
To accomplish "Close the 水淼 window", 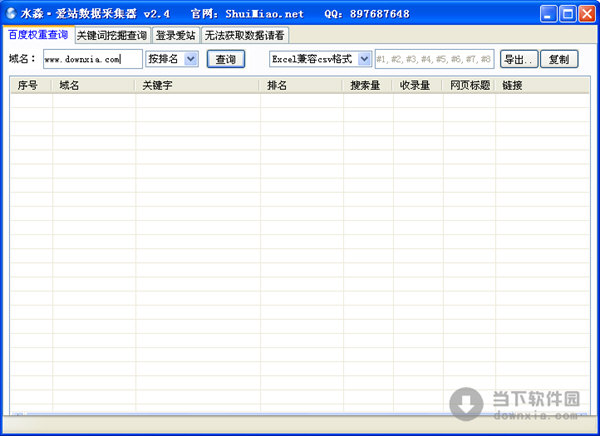I will [586, 14].
